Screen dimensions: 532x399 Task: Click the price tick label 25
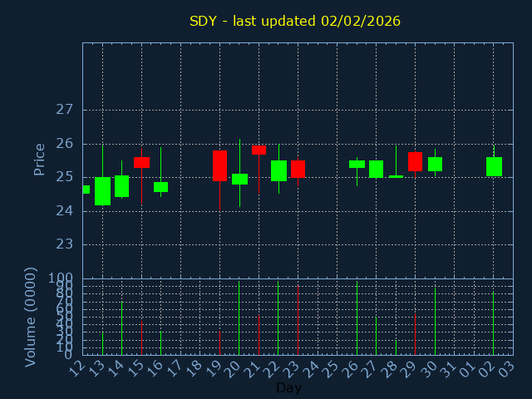(x=65, y=177)
